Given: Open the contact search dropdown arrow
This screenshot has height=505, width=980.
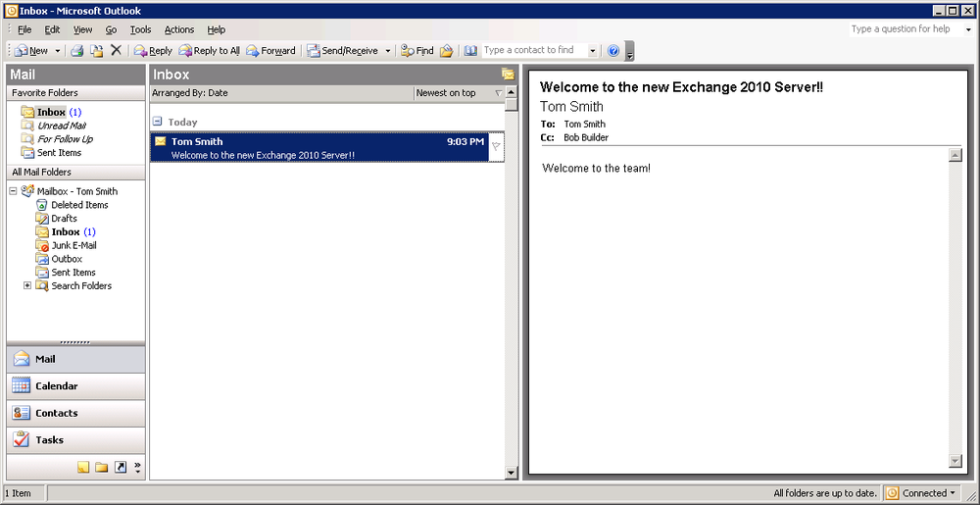Looking at the screenshot, I should click(x=593, y=51).
